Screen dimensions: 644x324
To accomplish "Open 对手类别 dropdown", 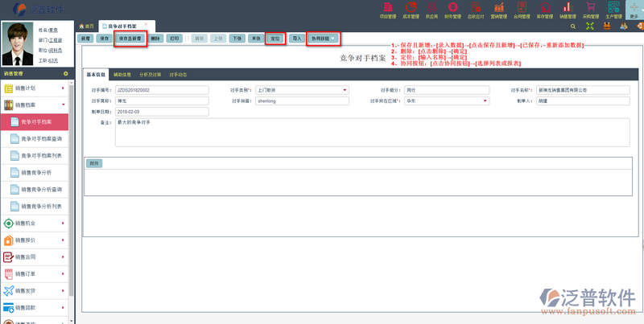I will point(345,90).
